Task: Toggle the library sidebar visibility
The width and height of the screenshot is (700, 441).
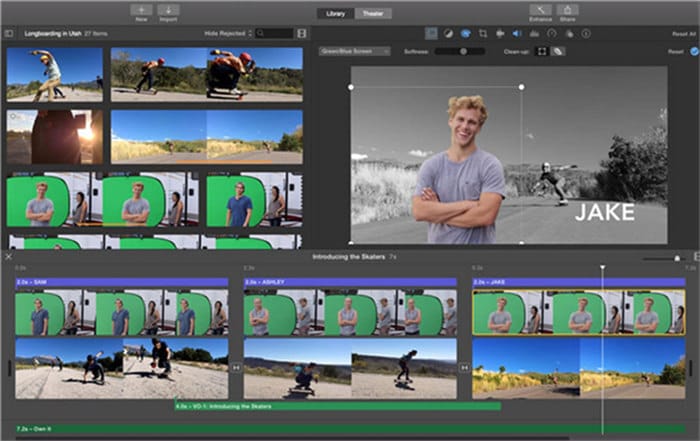Action: tap(9, 33)
